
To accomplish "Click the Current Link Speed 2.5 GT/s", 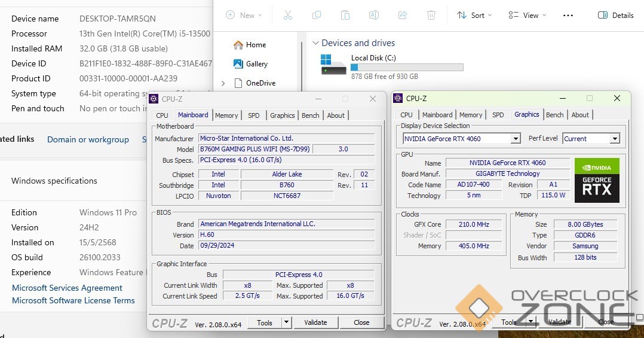I will 247,296.
